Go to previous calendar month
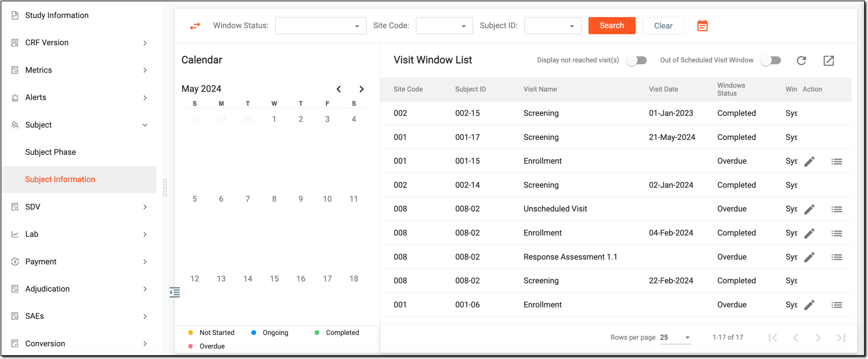Viewport: 868px width, 359px height. pos(339,89)
